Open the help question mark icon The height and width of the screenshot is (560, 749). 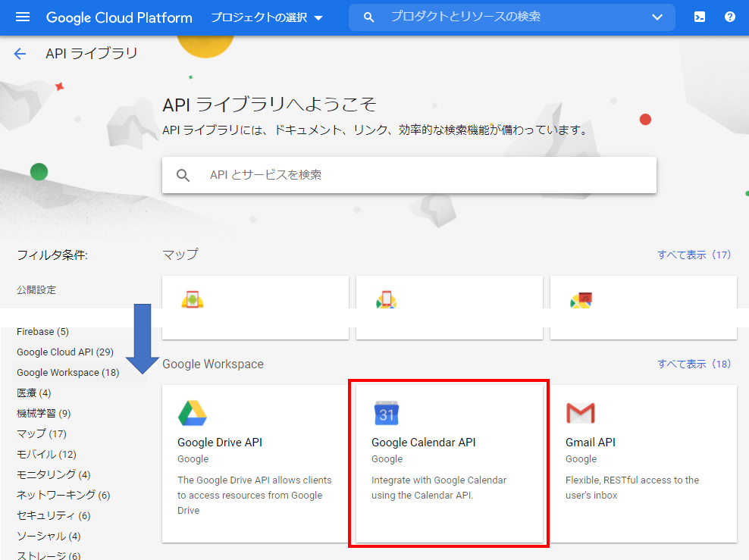click(x=729, y=17)
